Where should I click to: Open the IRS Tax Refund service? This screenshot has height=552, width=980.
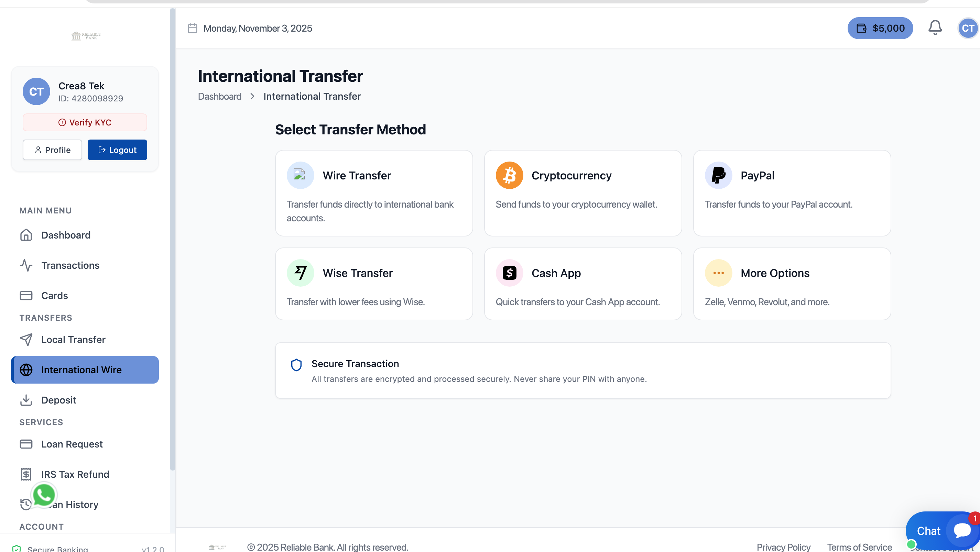75,474
